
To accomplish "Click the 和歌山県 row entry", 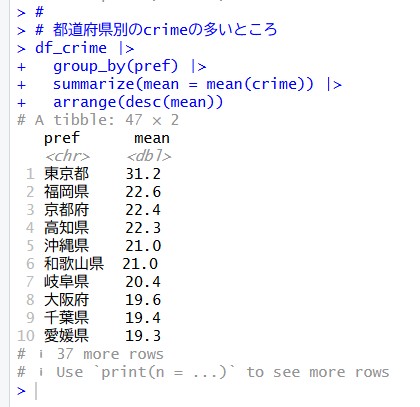I will pyautogui.click(x=74, y=264).
